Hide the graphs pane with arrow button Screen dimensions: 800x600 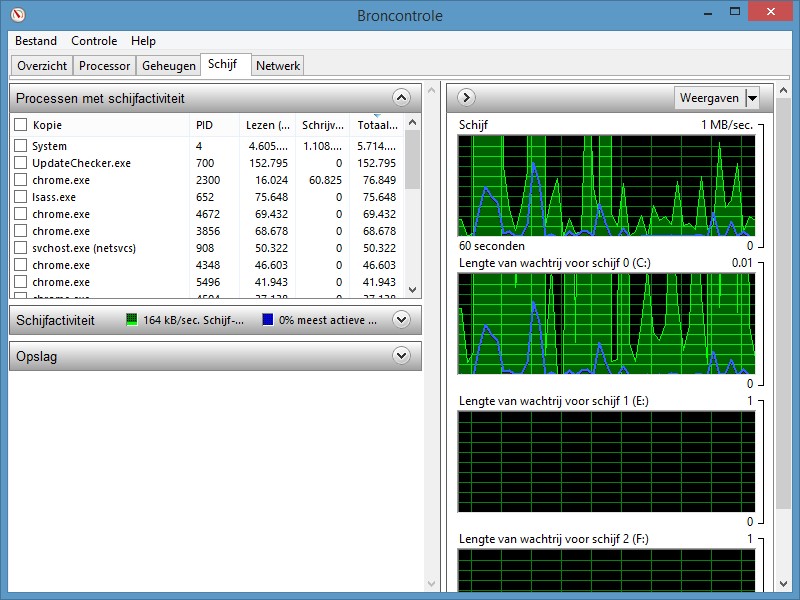click(x=466, y=97)
